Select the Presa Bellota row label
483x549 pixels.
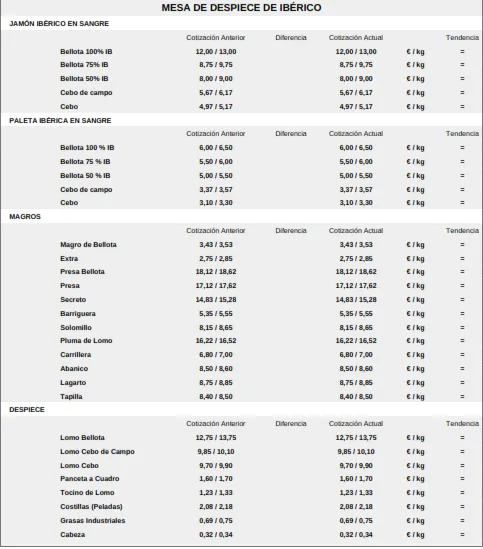[82, 272]
